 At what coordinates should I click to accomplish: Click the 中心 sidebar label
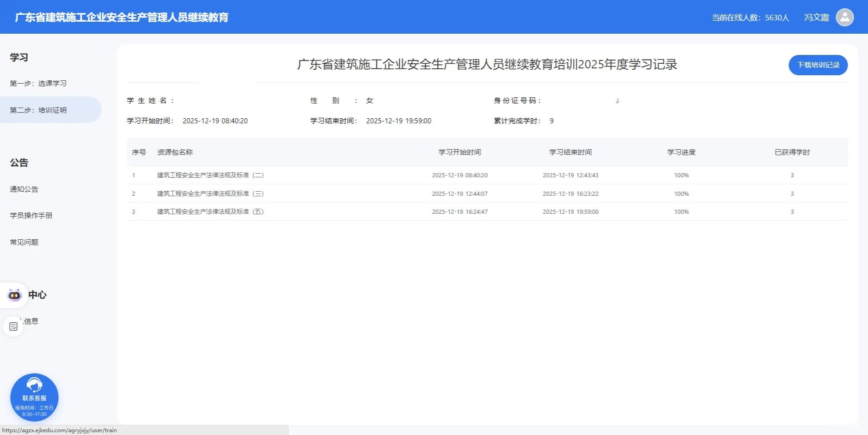37,295
